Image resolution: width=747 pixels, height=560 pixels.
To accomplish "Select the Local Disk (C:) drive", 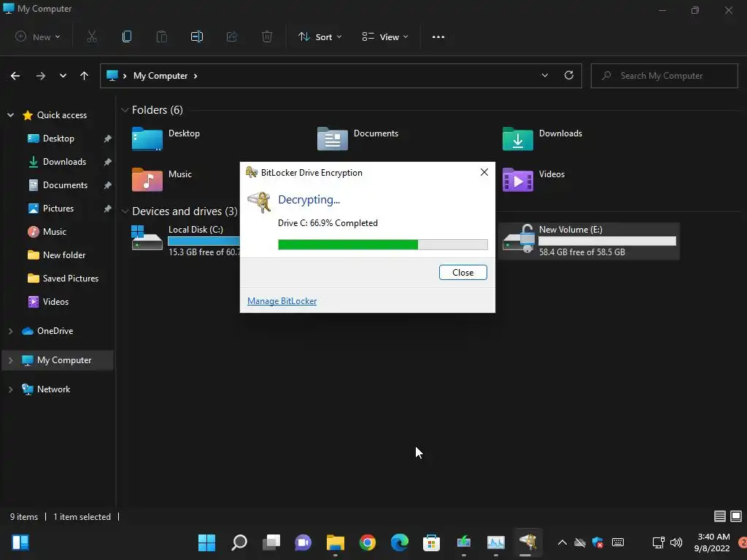I will point(186,241).
